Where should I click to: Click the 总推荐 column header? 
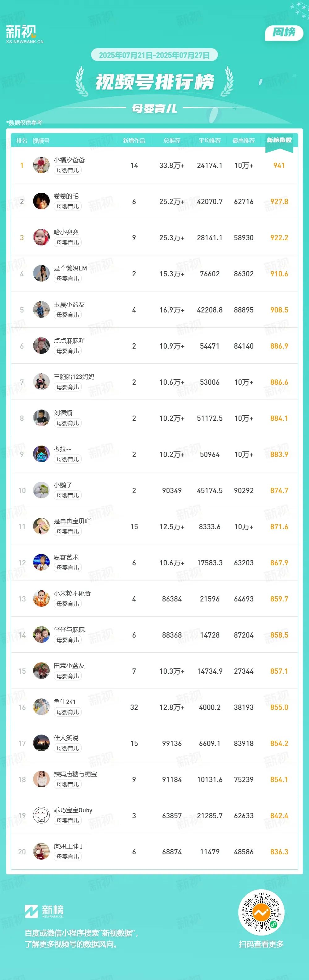click(x=171, y=141)
